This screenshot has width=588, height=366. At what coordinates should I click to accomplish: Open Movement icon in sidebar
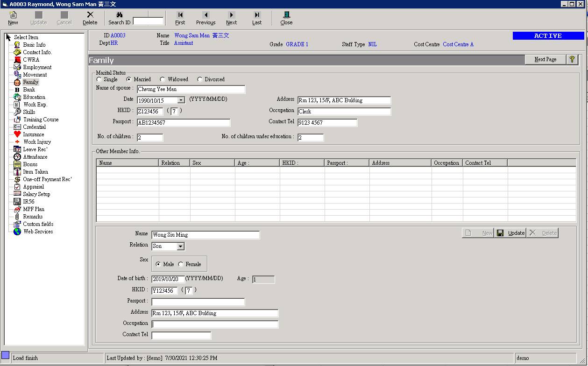tap(17, 75)
